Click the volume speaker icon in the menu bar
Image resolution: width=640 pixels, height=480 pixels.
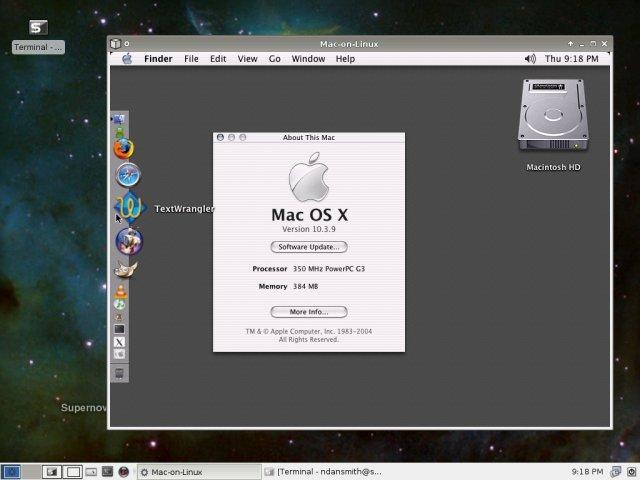(529, 59)
